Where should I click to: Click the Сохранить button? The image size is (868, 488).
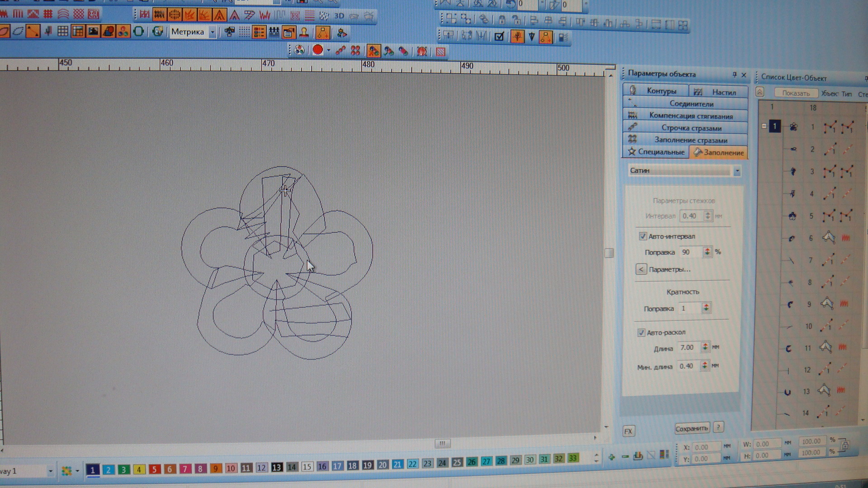pos(691,428)
